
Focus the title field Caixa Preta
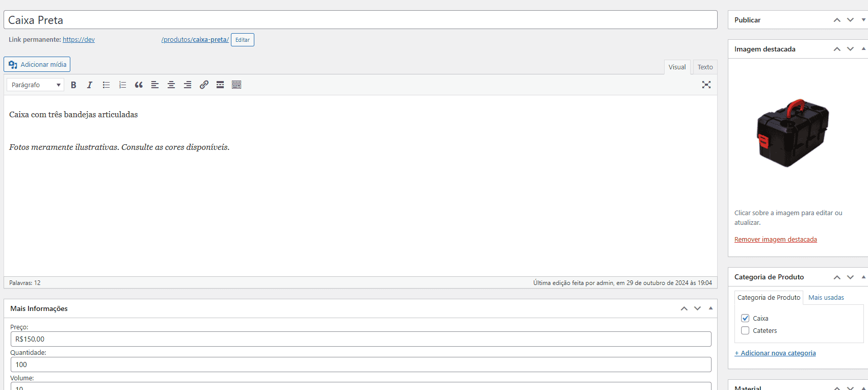(360, 20)
